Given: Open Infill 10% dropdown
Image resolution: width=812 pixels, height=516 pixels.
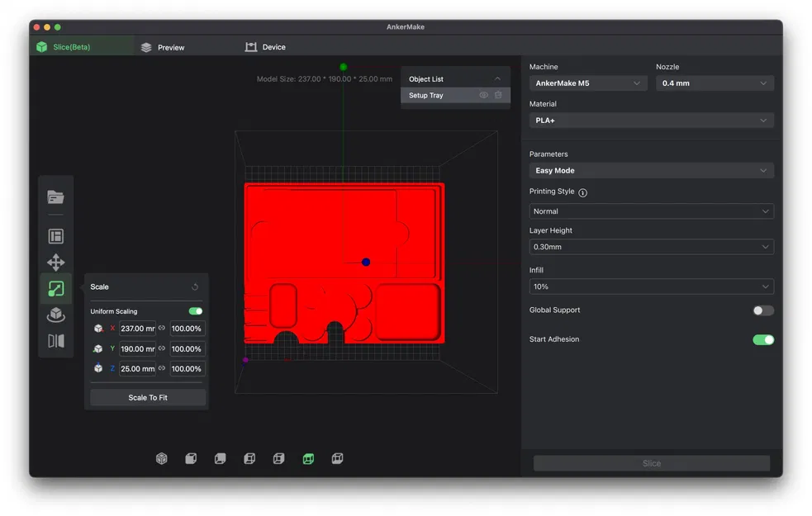Looking at the screenshot, I should point(652,286).
